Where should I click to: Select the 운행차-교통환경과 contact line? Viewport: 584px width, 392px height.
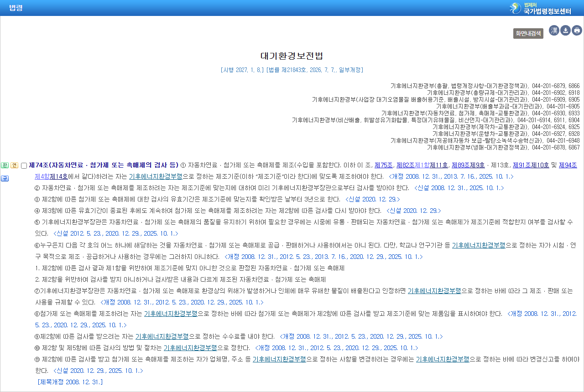coord(506,134)
